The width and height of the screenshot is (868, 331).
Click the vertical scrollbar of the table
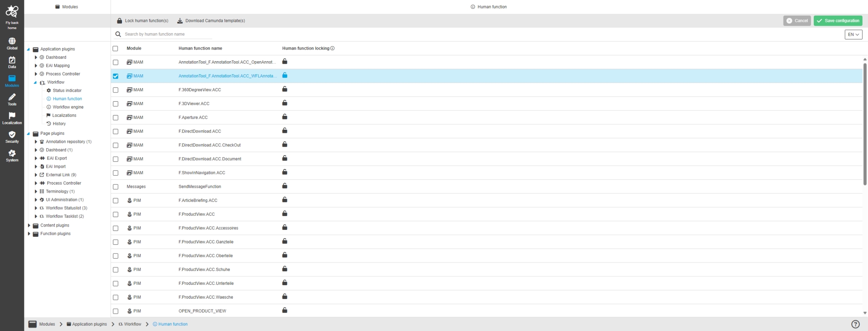click(x=865, y=124)
